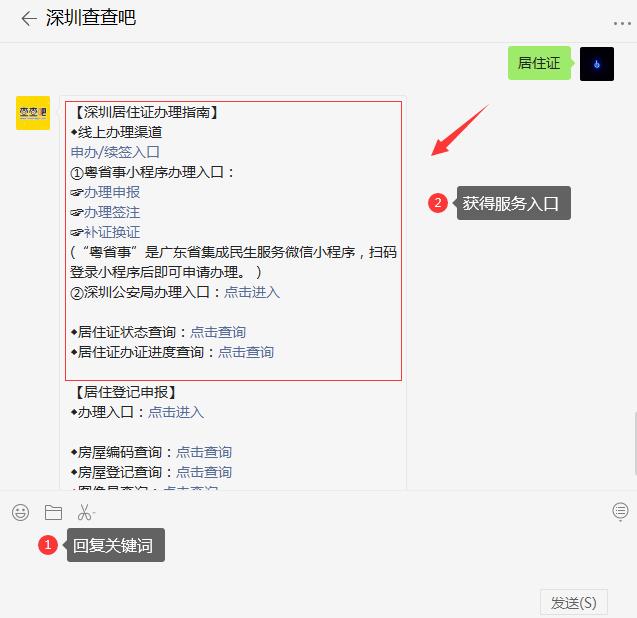Open the 办理申报 link
Image resolution: width=637 pixels, height=618 pixels.
(112, 192)
